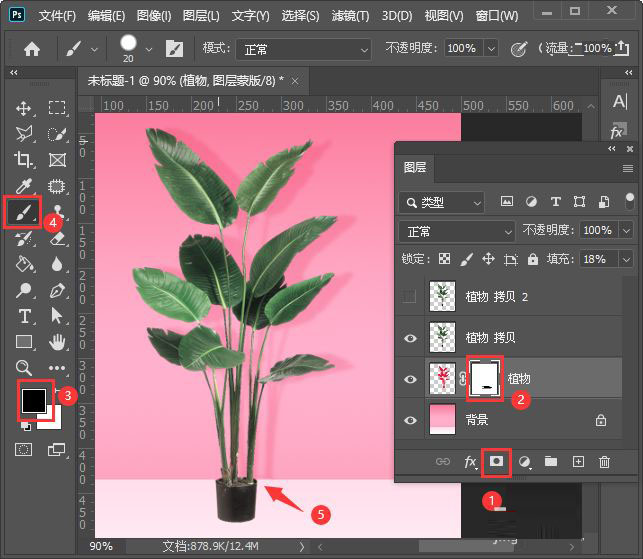The width and height of the screenshot is (643, 559).
Task: Open the layer style fx menu
Action: (470, 461)
